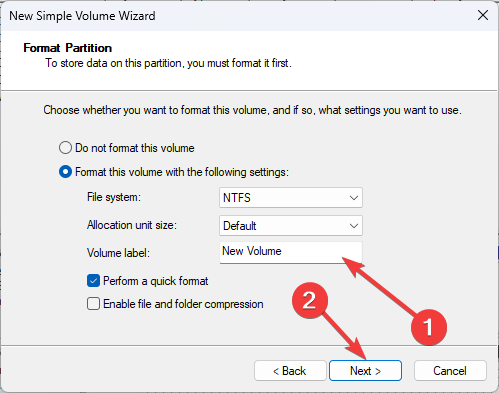Continue with the Next > button
499x393 pixels.
[x=365, y=371]
